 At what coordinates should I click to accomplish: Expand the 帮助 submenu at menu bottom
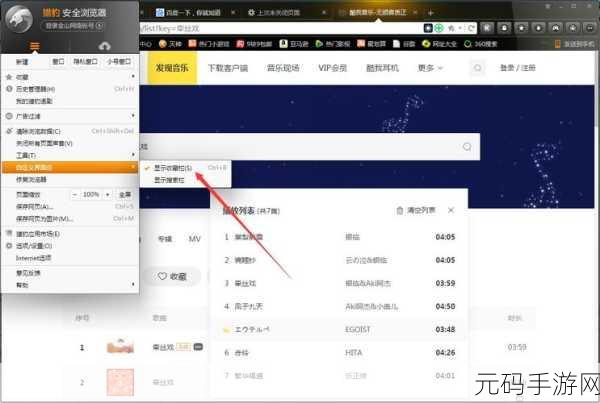(x=70, y=285)
